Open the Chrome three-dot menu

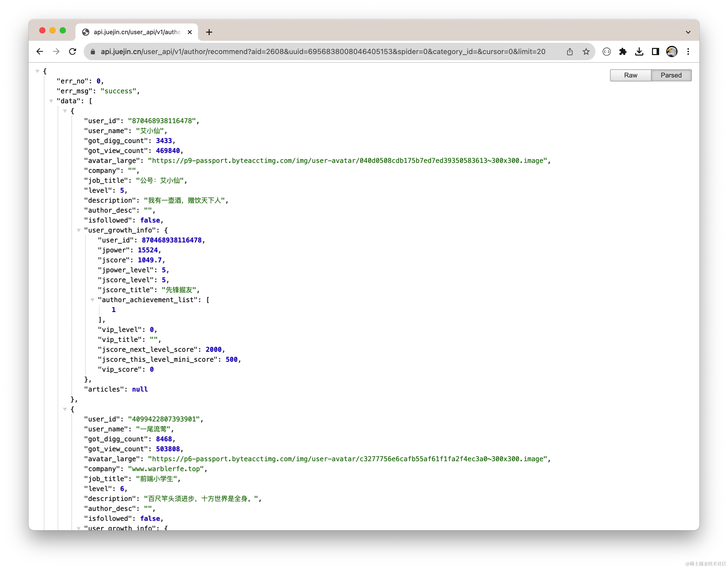pos(688,52)
